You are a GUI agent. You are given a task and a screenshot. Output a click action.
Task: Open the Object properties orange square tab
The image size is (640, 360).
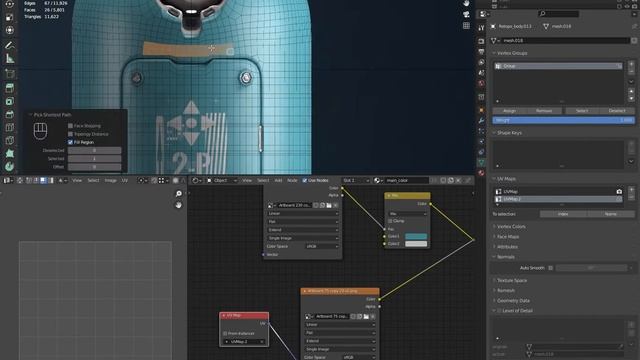(481, 110)
